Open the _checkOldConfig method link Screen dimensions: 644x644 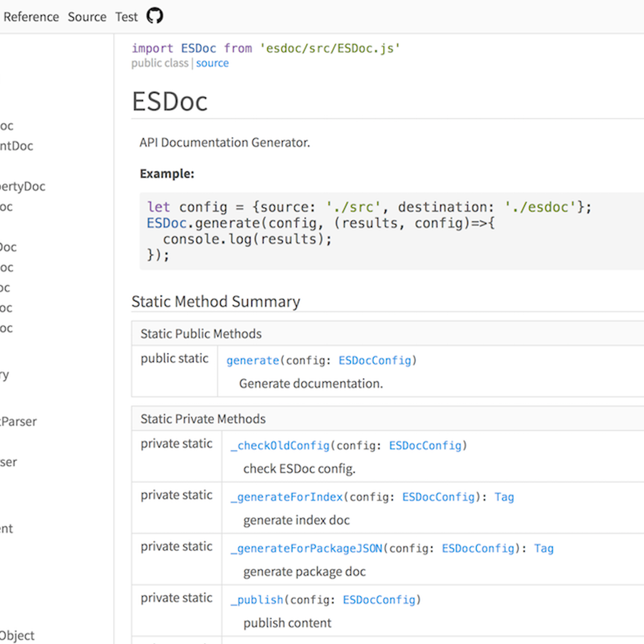coord(280,446)
